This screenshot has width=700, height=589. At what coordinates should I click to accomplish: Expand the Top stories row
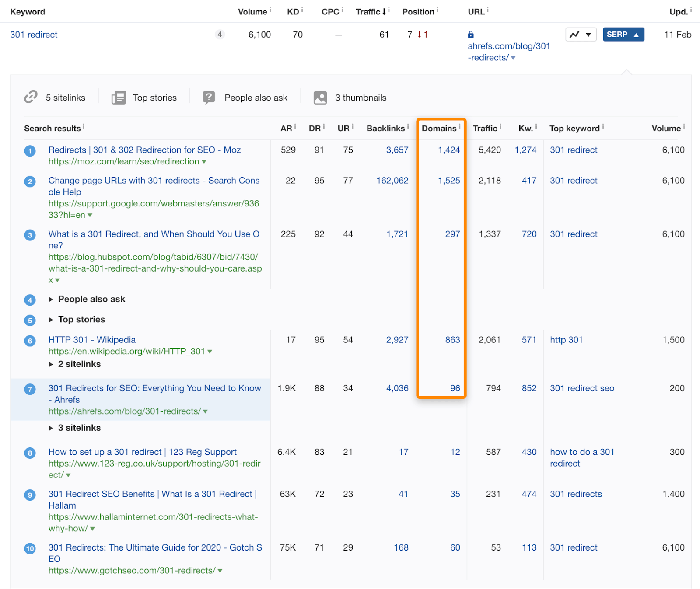pyautogui.click(x=52, y=320)
